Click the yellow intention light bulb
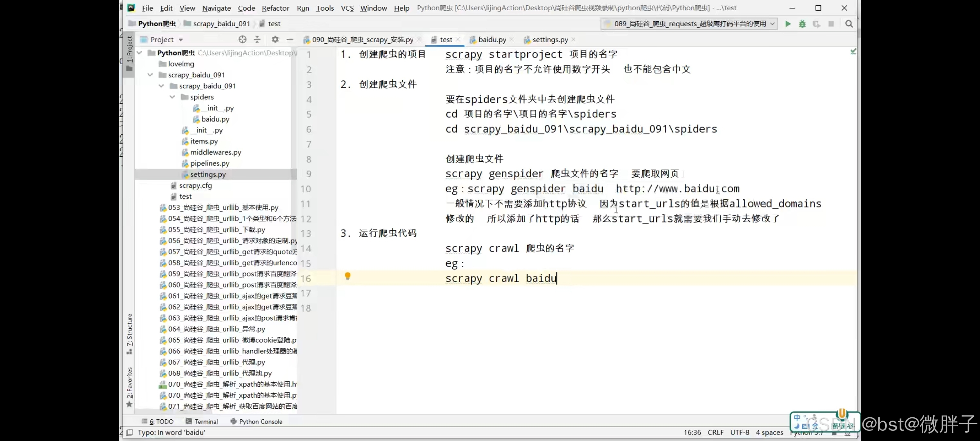 coord(347,276)
